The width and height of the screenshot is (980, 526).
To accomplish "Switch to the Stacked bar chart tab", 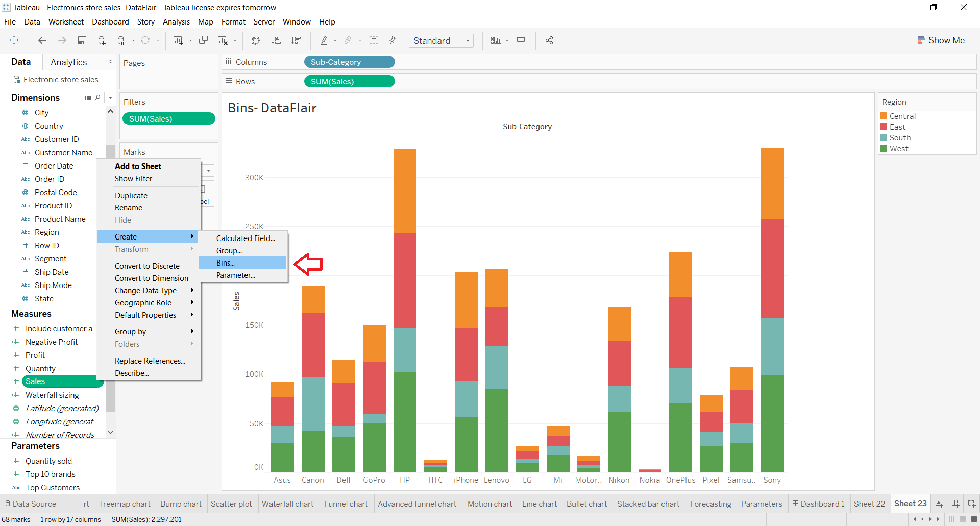I will coord(648,504).
